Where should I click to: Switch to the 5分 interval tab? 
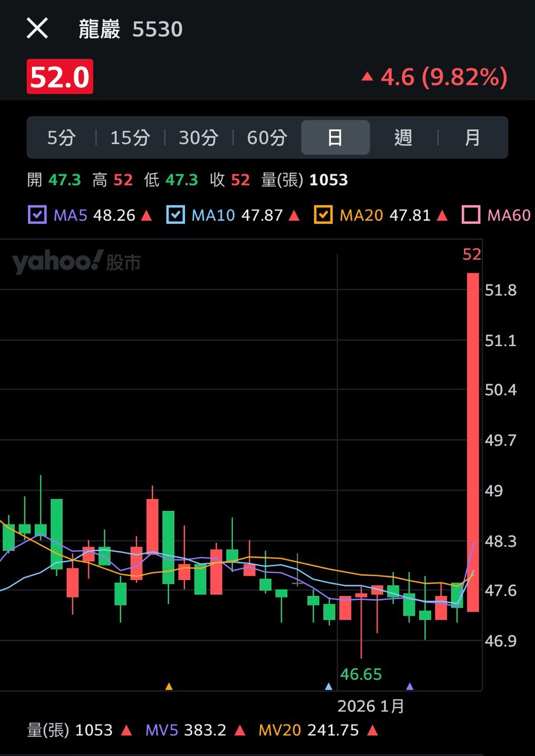pos(61,138)
